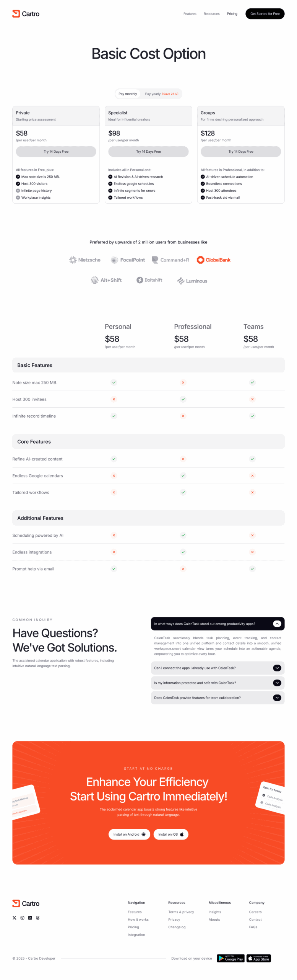Image resolution: width=297 pixels, height=980 pixels.
Task: Click Try 14 Days Free under Specialist
Action: click(x=148, y=152)
